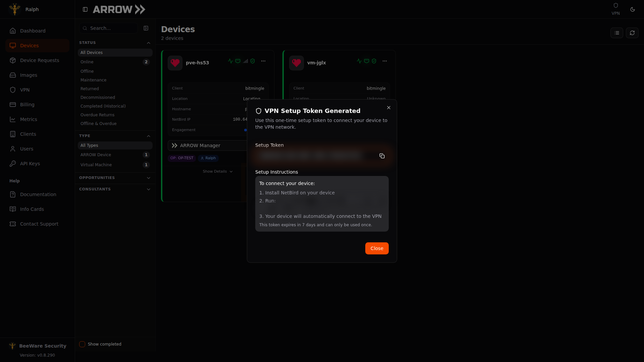The height and width of the screenshot is (362, 644).
Task: Click the Dashboard home icon
Action: [13, 31]
